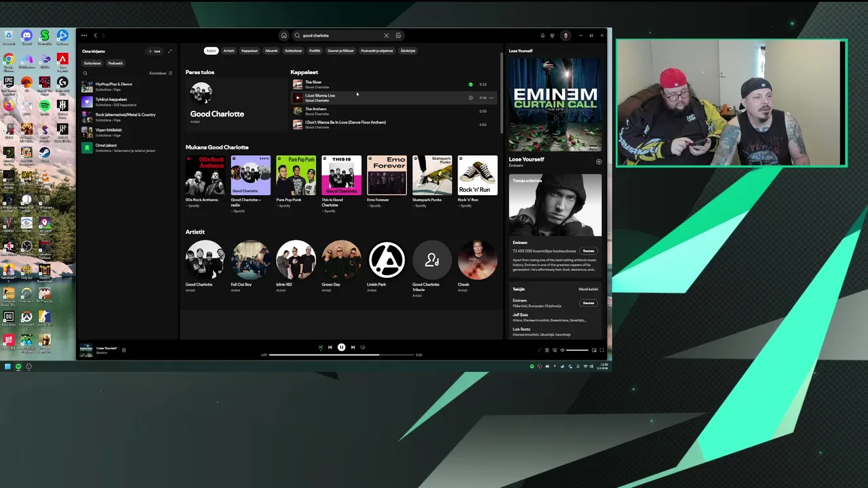Viewport: 868px width, 488px height.
Task: Add Lose Yourself to playlist plus icon in right panel
Action: click(599, 161)
